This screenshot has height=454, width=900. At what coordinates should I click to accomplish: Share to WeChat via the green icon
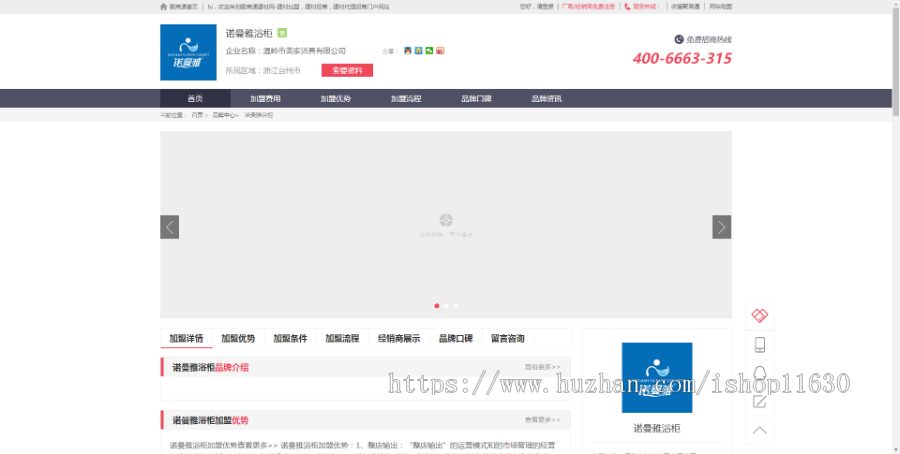click(x=429, y=51)
